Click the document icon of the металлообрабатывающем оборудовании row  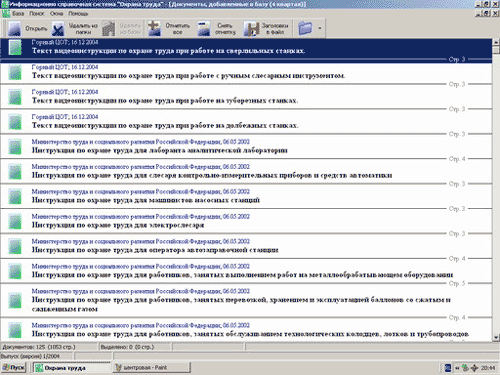[15, 272]
